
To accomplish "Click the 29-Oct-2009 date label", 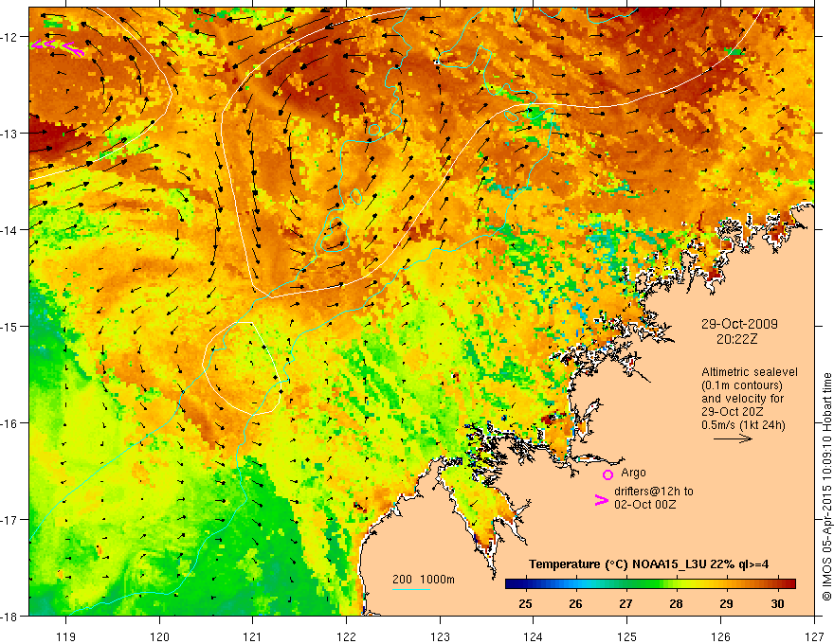I will pos(739,324).
